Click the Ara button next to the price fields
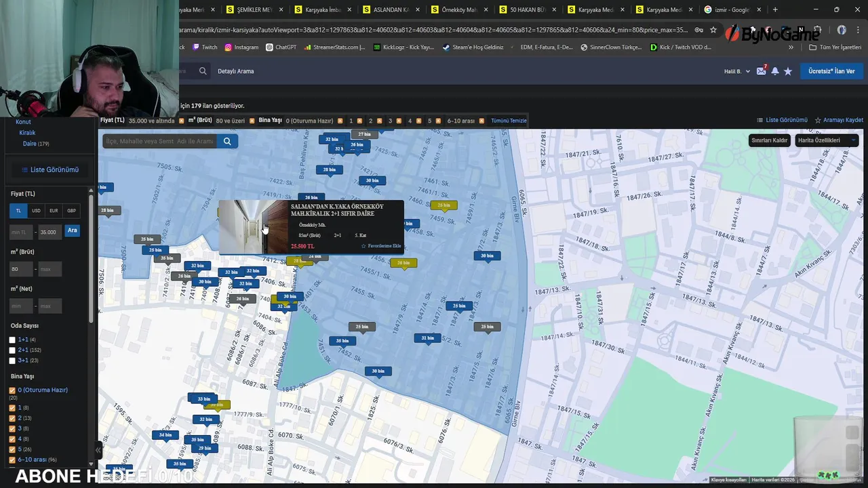Image resolution: width=868 pixels, height=488 pixels. coord(73,230)
